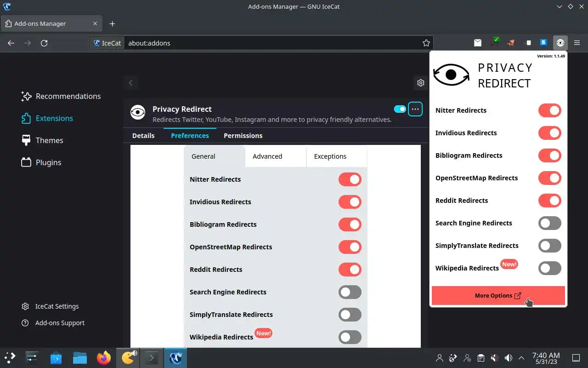
Task: Click the address bar showing about:addons
Action: pos(261,43)
